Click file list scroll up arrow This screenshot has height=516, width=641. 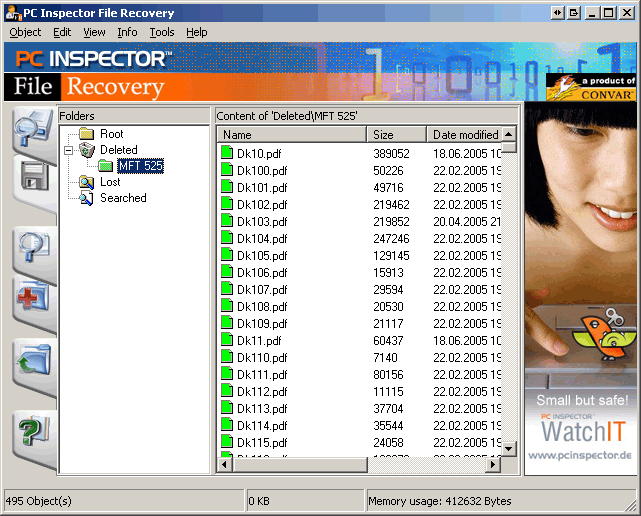click(x=509, y=134)
